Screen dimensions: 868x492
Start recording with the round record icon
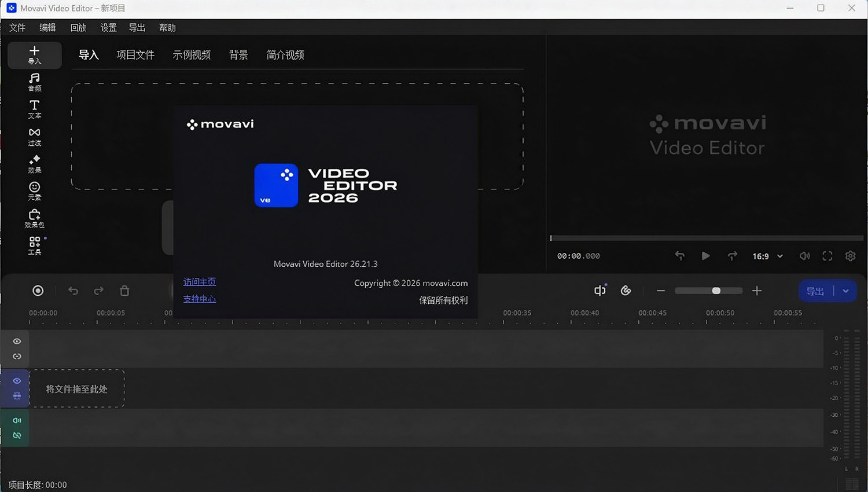point(38,291)
